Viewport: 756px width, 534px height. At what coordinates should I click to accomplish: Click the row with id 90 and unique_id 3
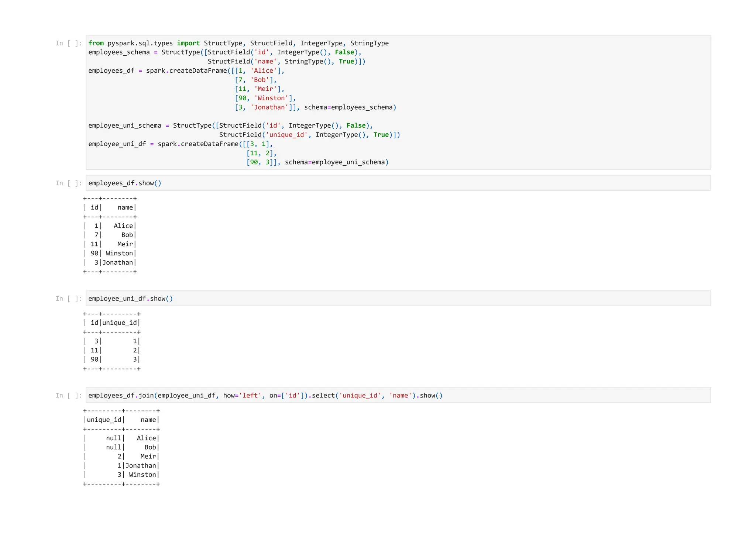pos(112,359)
